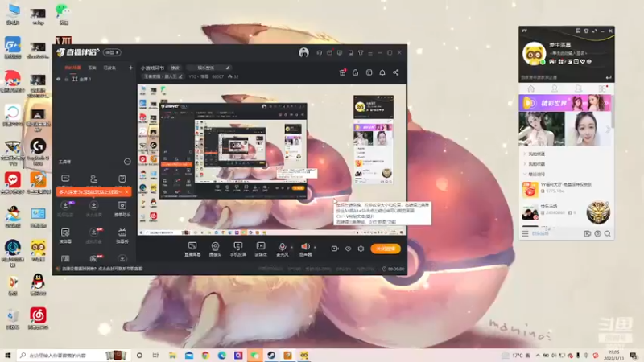Click the help link in 直播伴侣 status bar

pos(102,269)
